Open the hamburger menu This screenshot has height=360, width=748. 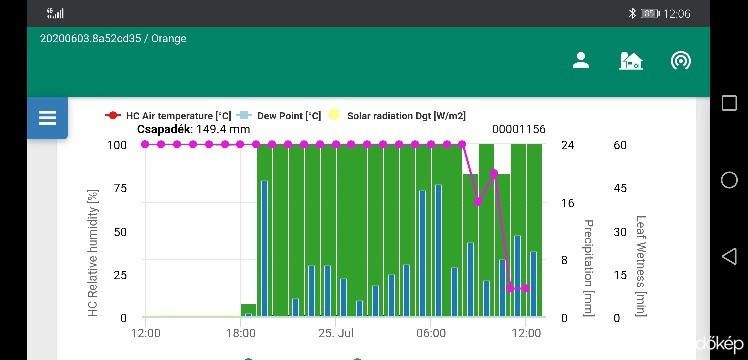(47, 118)
